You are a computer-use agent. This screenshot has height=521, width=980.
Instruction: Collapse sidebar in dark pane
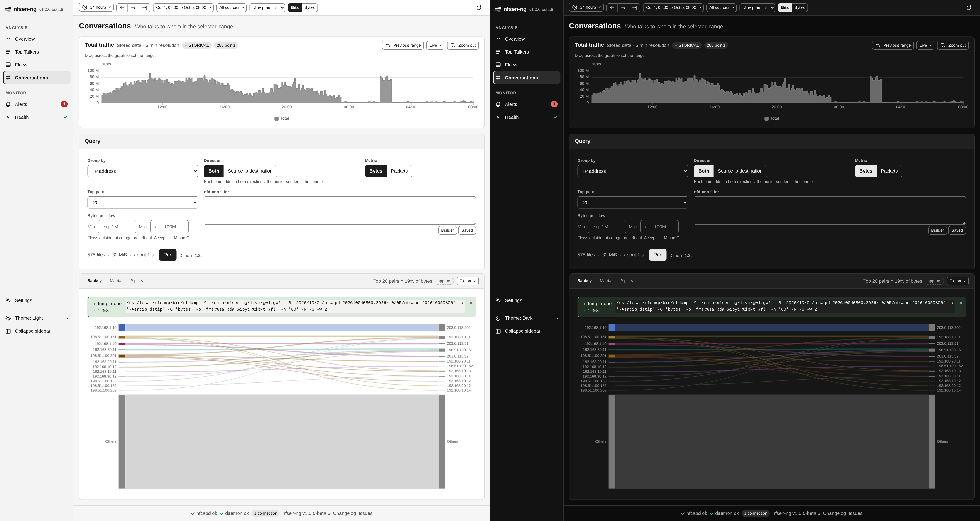pyautogui.click(x=527, y=331)
